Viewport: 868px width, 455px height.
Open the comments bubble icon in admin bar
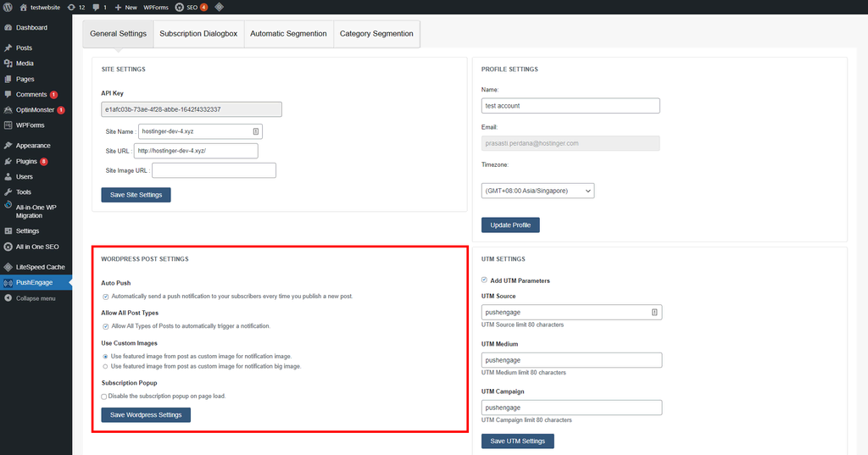95,7
